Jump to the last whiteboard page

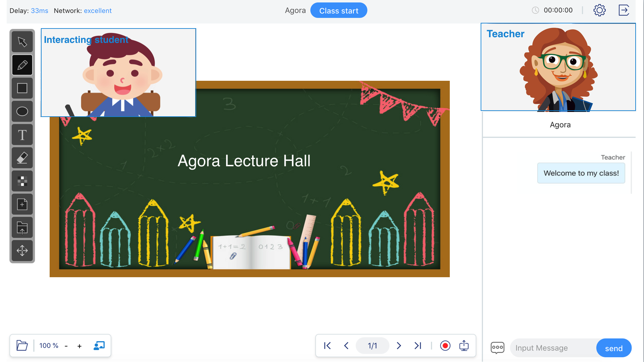(418, 346)
